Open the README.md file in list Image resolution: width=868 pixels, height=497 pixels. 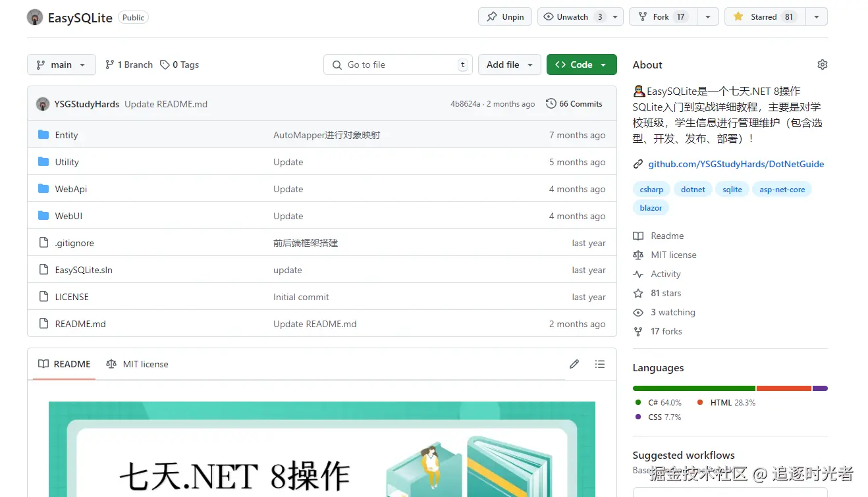(80, 324)
